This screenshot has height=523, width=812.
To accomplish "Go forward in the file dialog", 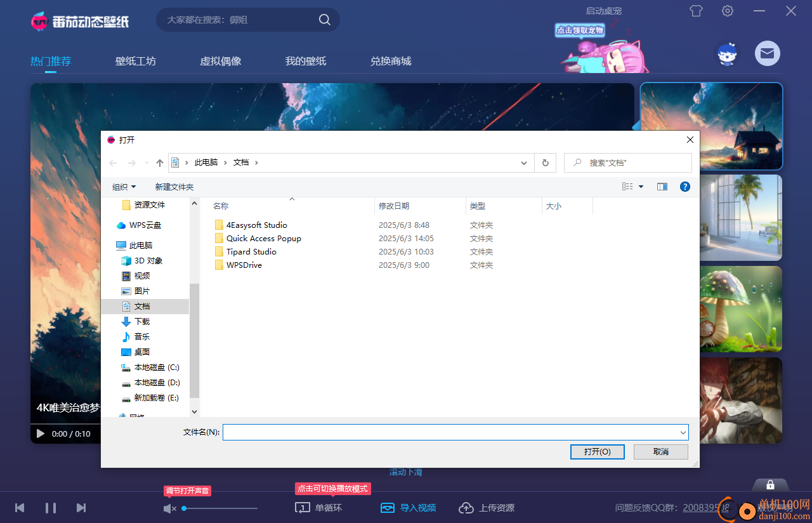I will [132, 163].
